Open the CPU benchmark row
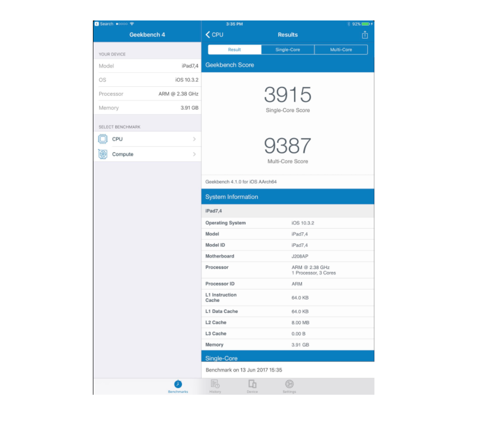Image resolution: width=504 pixels, height=429 pixels. (x=147, y=139)
